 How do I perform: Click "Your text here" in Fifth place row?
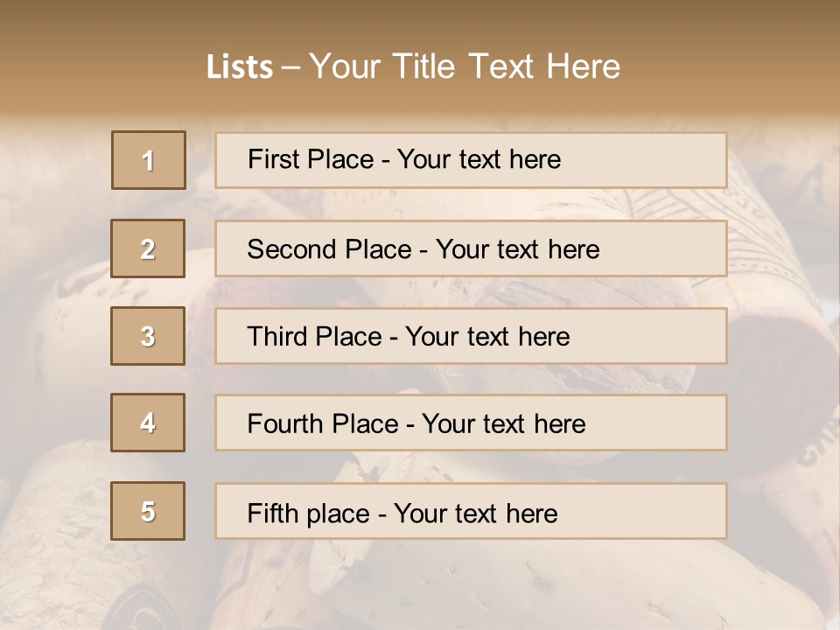475,513
